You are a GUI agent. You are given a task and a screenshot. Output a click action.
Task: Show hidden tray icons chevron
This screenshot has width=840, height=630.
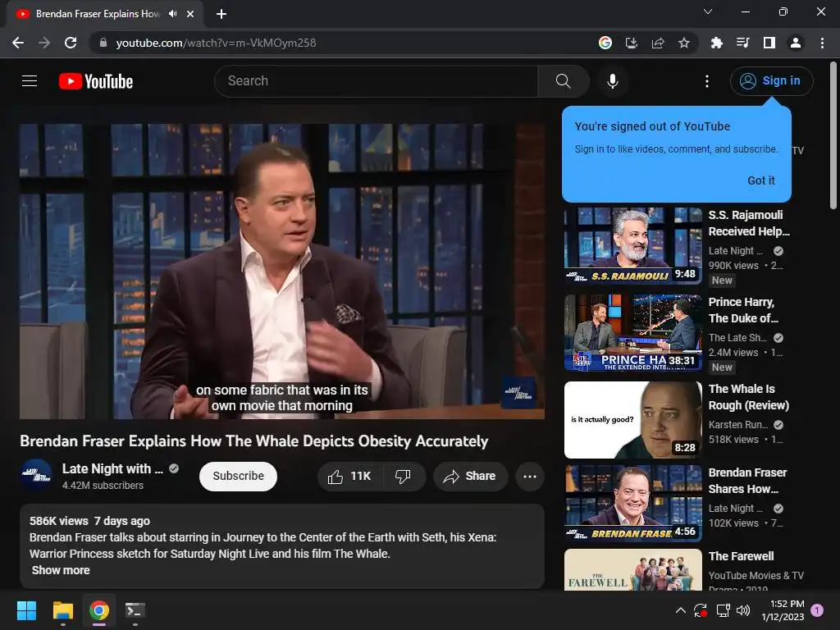coord(680,610)
